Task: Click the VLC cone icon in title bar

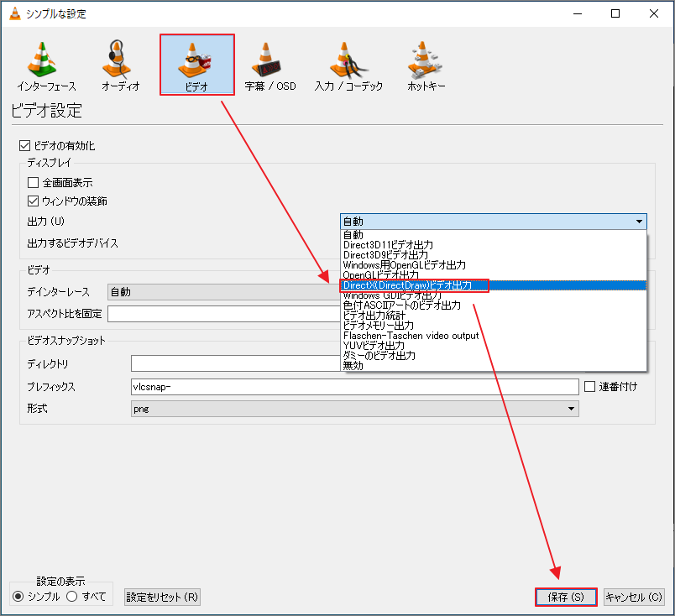Action: [x=14, y=13]
